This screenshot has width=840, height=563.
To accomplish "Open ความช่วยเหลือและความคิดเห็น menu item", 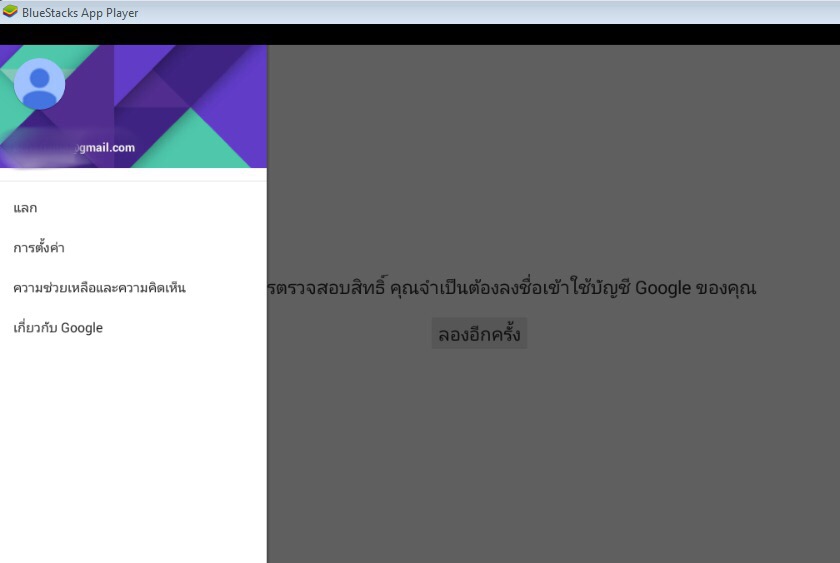I will (133, 288).
